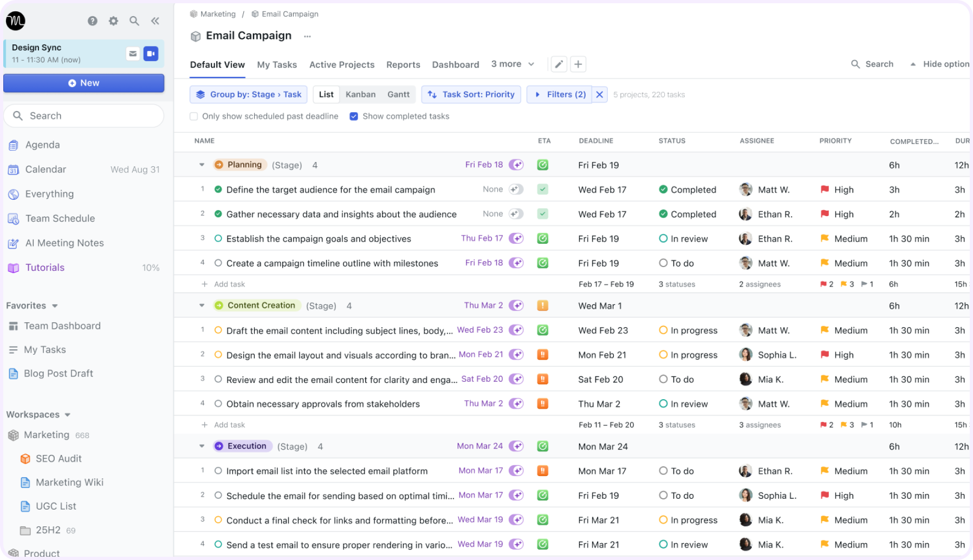
Task: Uncheck Show completed tasks
Action: [x=354, y=116]
